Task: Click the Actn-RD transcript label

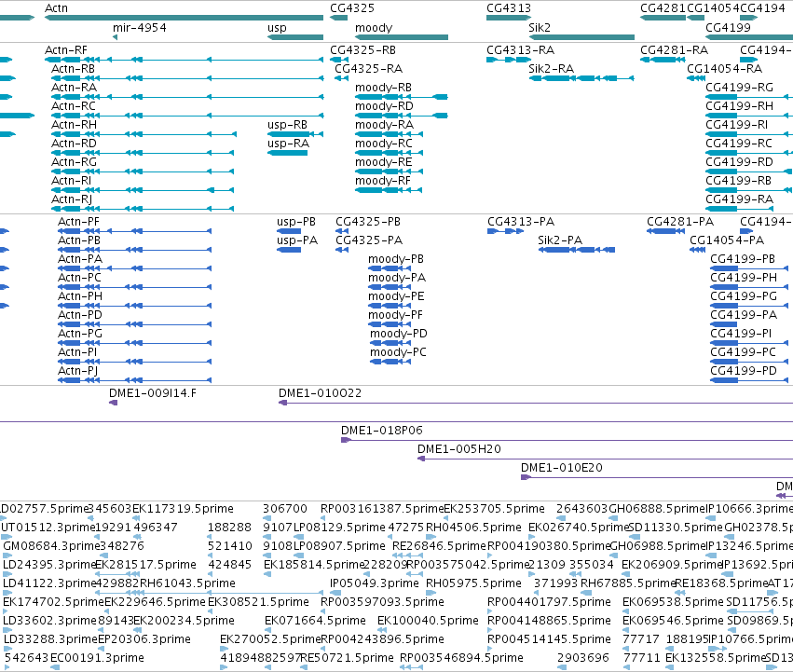Action: pos(74,144)
